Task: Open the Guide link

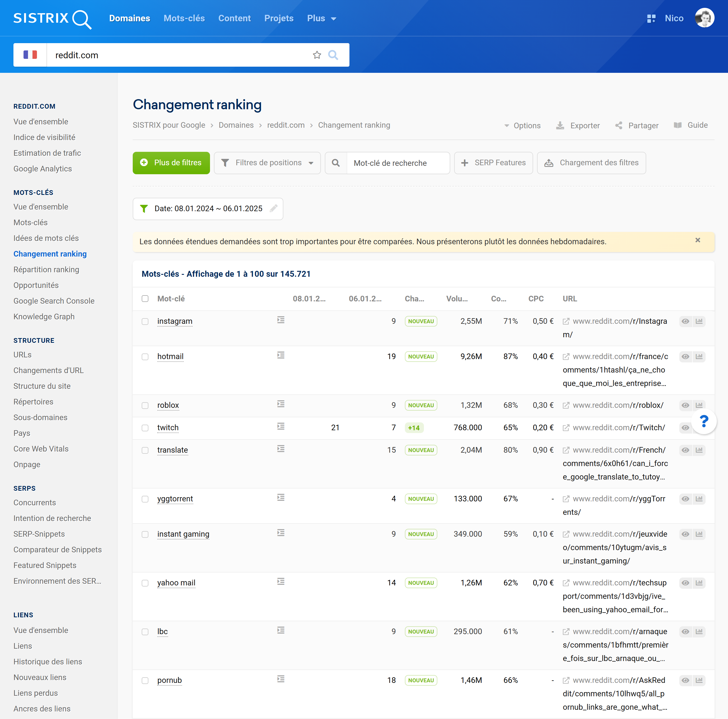Action: [x=691, y=125]
